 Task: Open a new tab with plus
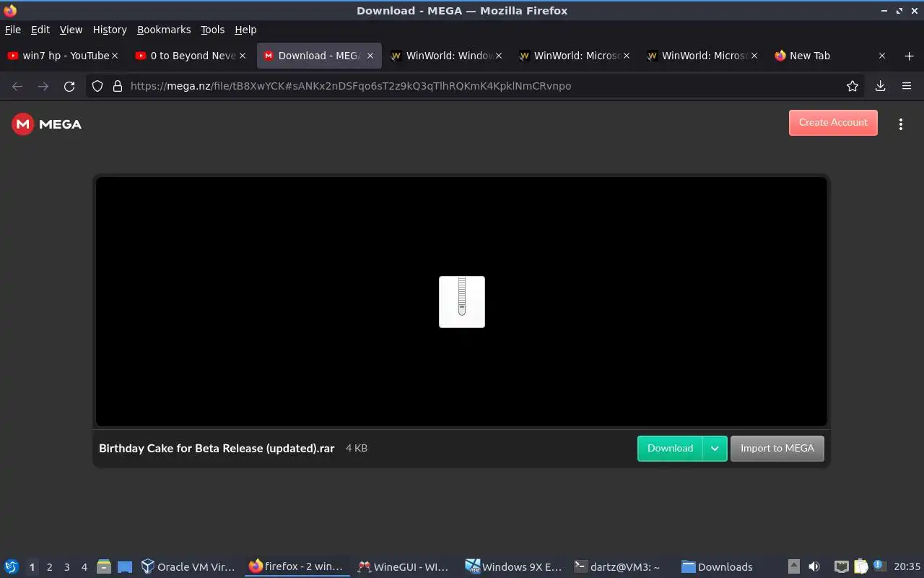(909, 56)
